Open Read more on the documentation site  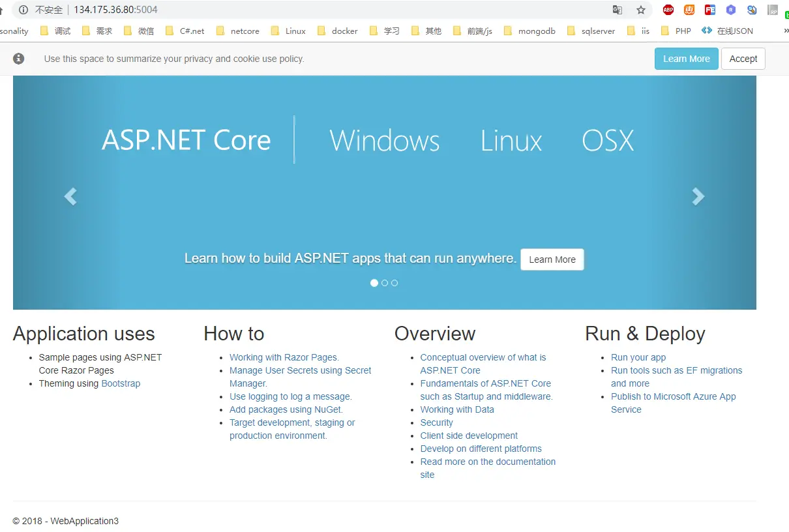488,468
